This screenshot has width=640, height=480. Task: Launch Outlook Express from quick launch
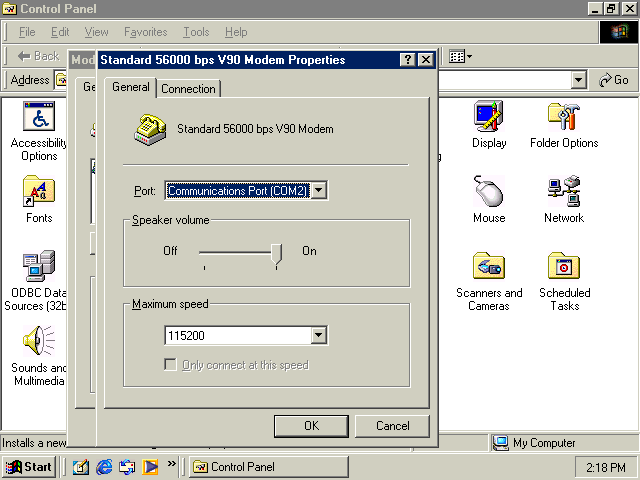click(x=127, y=467)
